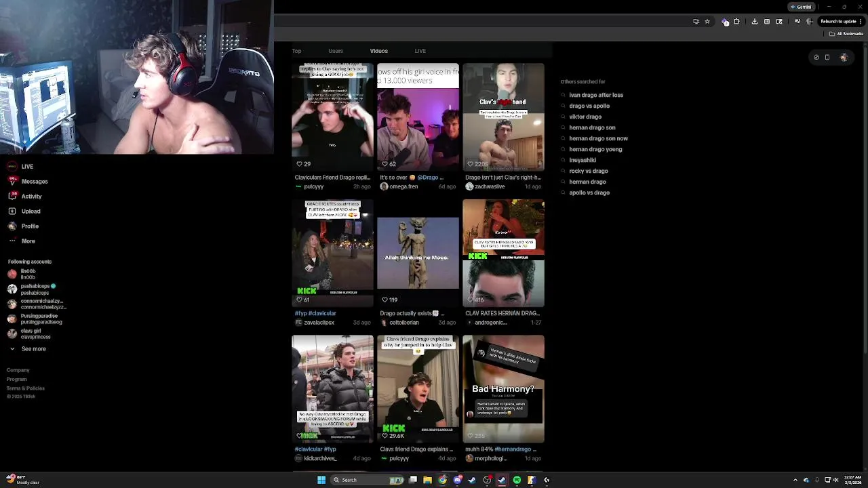Go to Profile in the sidebar
Image resolution: width=868 pixels, height=488 pixels.
[24, 226]
